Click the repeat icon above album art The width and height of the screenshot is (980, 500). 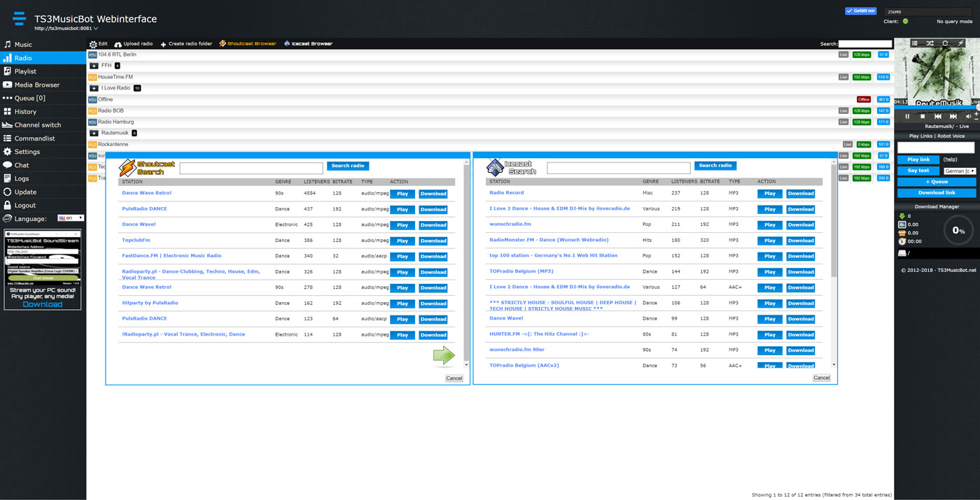945,43
